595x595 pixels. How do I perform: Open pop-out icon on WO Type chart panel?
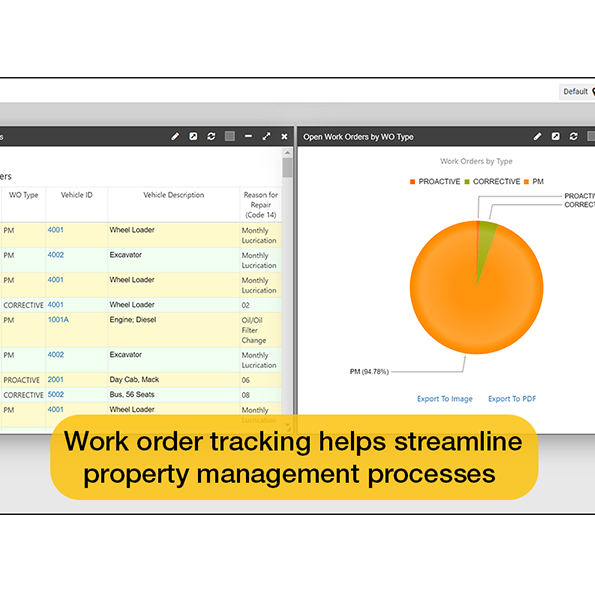(x=556, y=136)
